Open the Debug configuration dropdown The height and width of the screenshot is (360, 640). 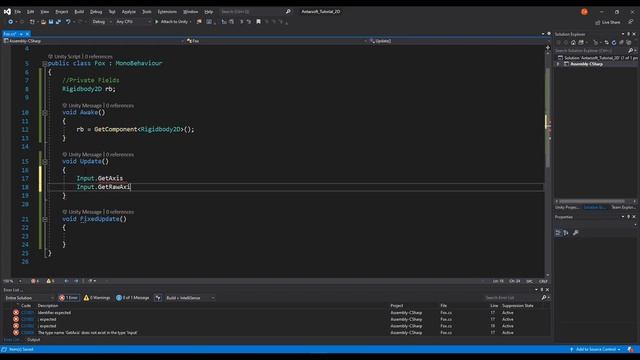101,22
